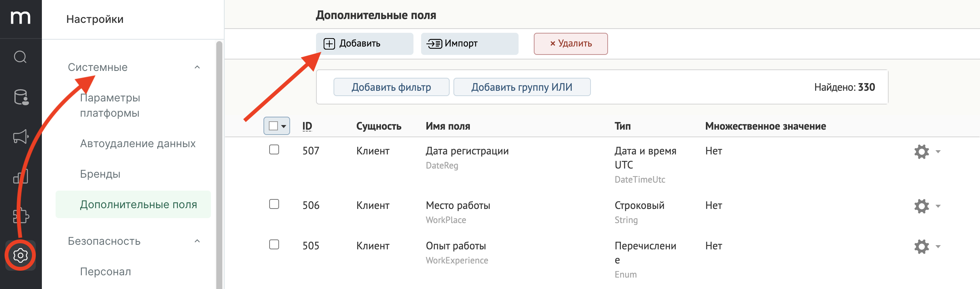The width and height of the screenshot is (980, 289).
Task: Click field name Место работы
Action: pos(458,206)
